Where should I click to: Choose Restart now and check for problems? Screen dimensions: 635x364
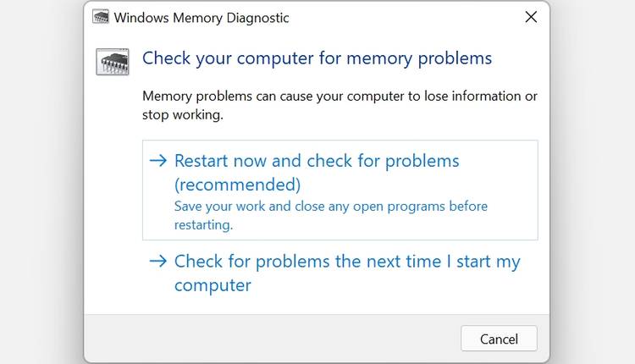point(316,161)
